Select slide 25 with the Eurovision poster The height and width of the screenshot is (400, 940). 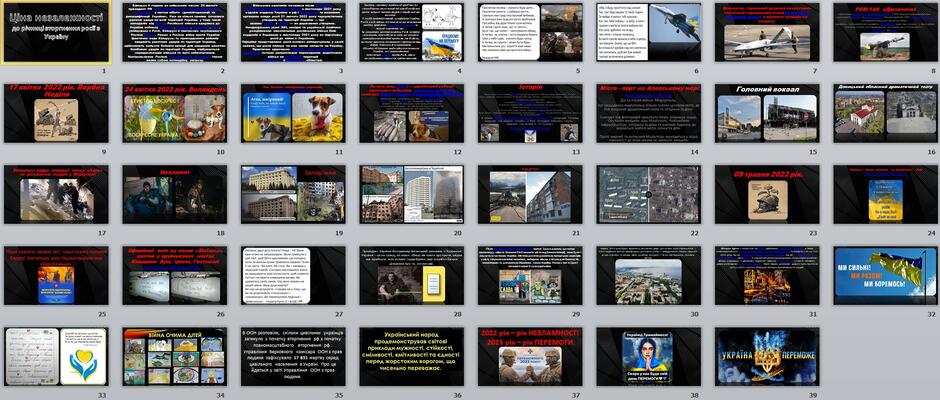tap(56, 275)
